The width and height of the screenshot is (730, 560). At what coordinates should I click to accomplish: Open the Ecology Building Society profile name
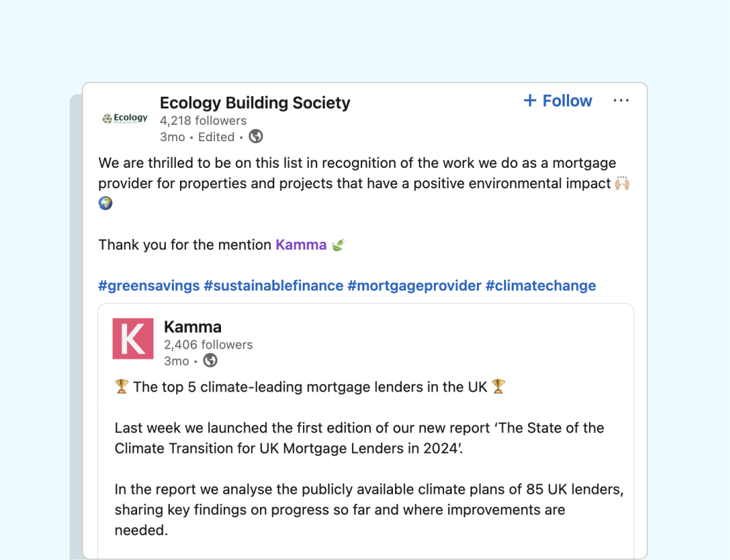(254, 103)
